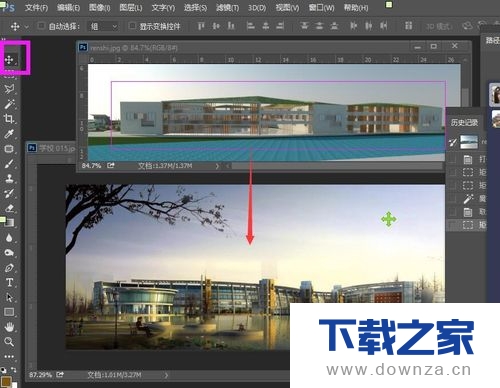The image size is (500, 388).
Task: Click the renshi.jpg horizontal scrollbar
Action: click(337, 166)
